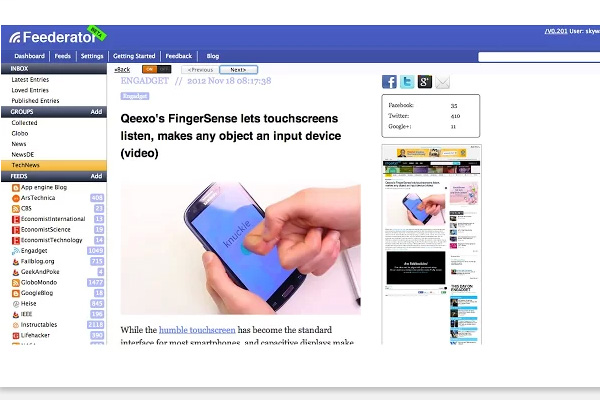Open Published Entries in inbox
This screenshot has height=400, width=600.
(35, 101)
